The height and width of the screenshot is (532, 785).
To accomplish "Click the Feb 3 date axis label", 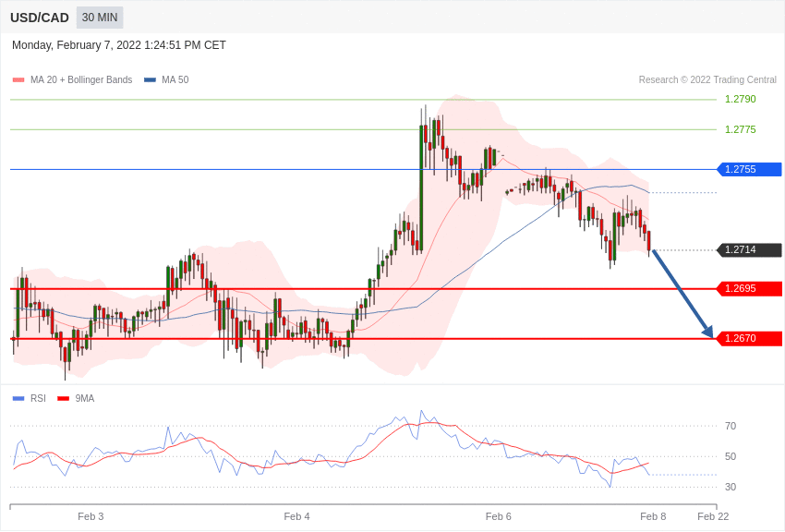I will tap(91, 516).
